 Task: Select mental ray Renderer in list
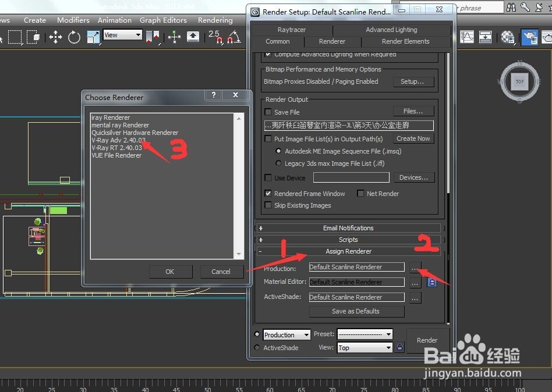(121, 125)
